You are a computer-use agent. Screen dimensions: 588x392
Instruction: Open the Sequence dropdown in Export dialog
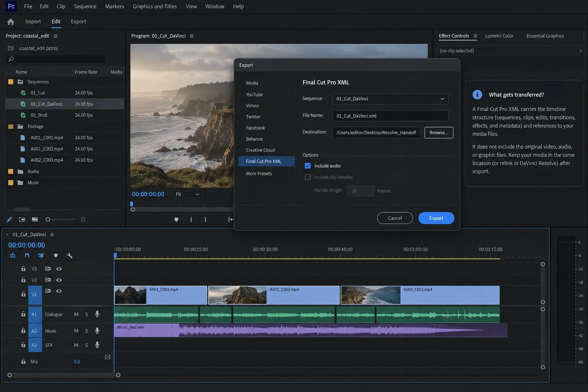click(x=390, y=99)
